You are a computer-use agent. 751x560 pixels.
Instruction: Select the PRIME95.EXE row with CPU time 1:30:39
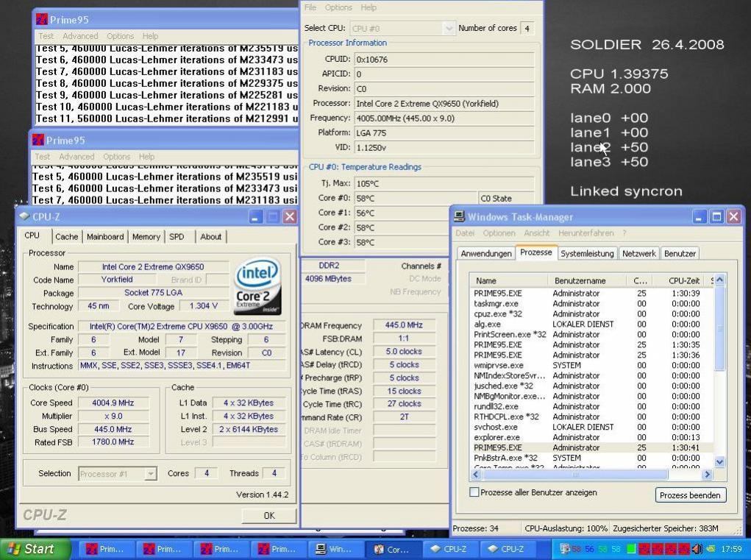point(593,293)
